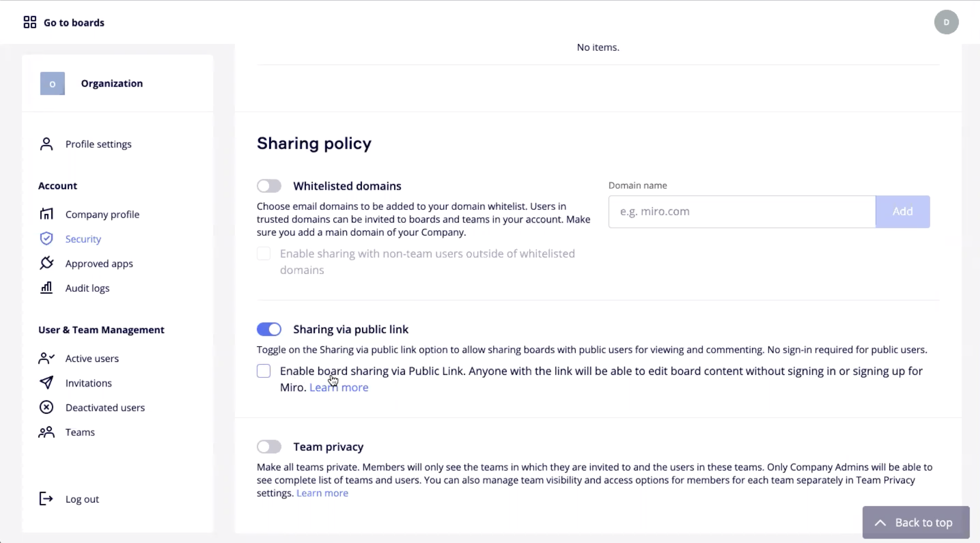Viewport: 980px width, 543px height.
Task: Click the Audit logs chart icon
Action: pos(46,288)
